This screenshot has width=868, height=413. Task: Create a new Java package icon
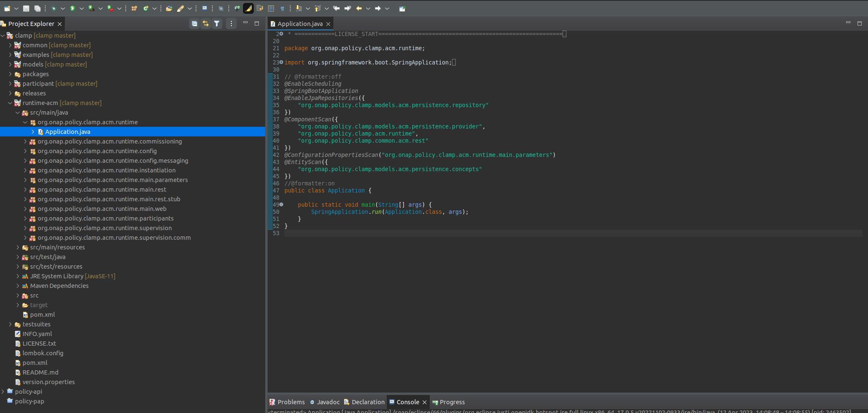tap(134, 8)
